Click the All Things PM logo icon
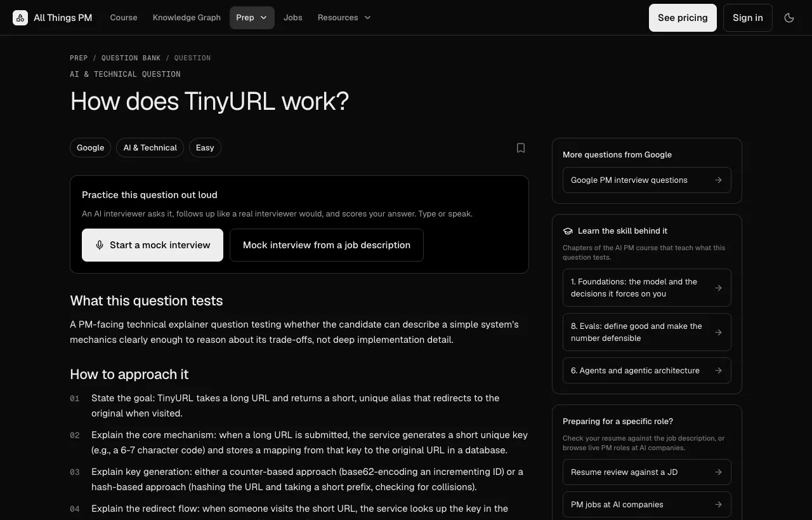The width and height of the screenshot is (812, 520). tap(20, 18)
